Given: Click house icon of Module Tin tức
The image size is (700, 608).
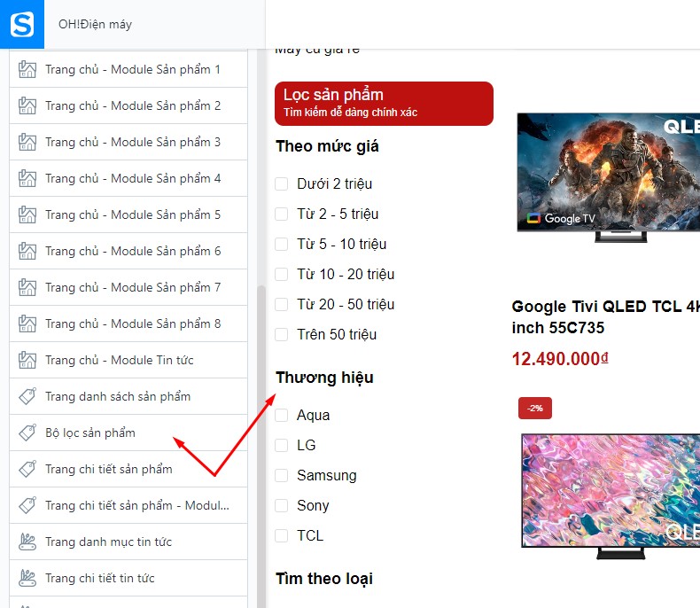Looking at the screenshot, I should point(27,360).
